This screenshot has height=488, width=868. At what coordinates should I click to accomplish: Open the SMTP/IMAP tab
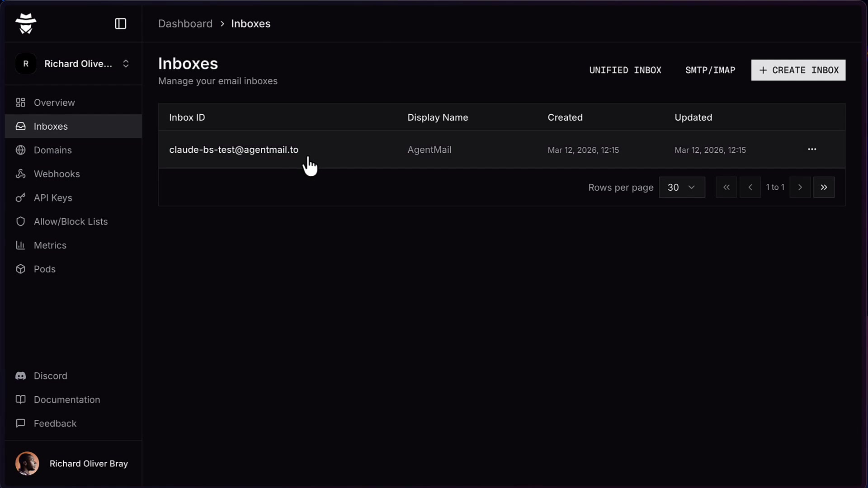[x=710, y=70]
